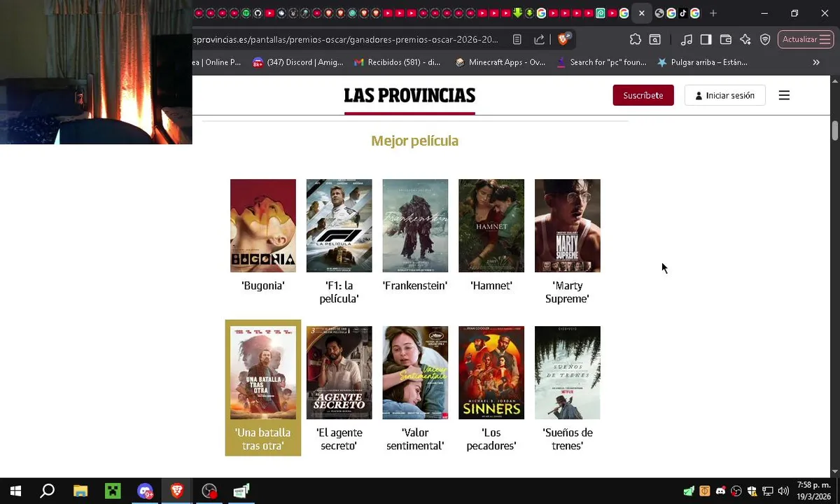Click the 'Frankenstein' title text
Image resolution: width=840 pixels, height=504 pixels.
[x=415, y=286]
